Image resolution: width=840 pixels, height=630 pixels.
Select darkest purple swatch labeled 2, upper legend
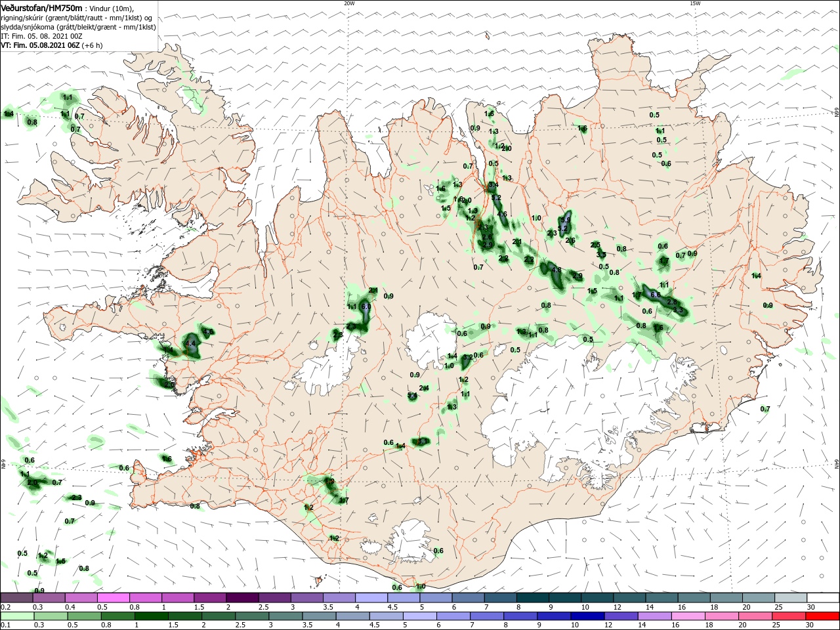[x=242, y=598]
